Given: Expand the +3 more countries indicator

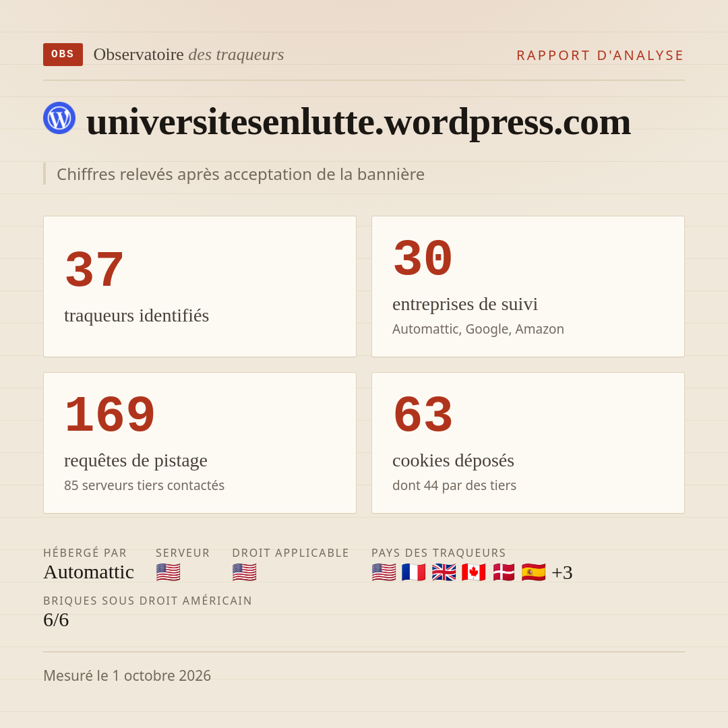Looking at the screenshot, I should point(562,572).
